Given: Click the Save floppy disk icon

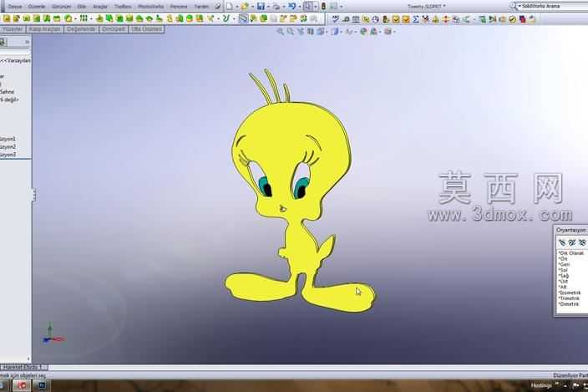Looking at the screenshot, I should [x=261, y=7].
